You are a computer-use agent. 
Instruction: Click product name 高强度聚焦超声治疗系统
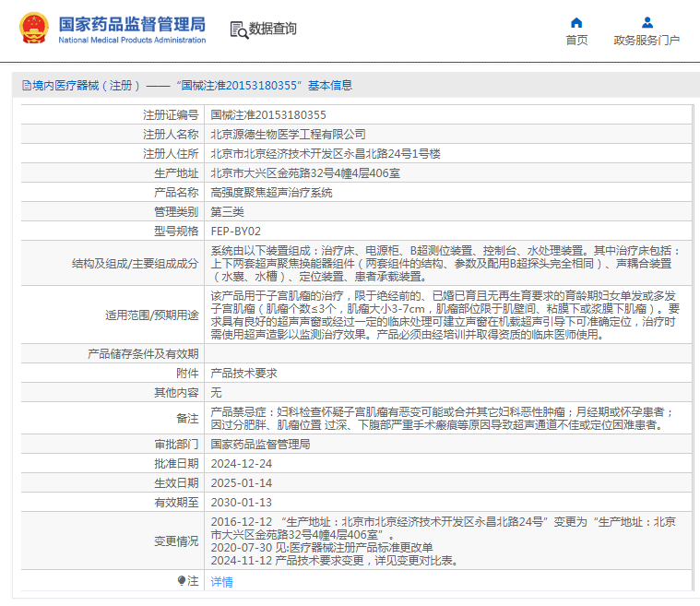click(x=271, y=193)
